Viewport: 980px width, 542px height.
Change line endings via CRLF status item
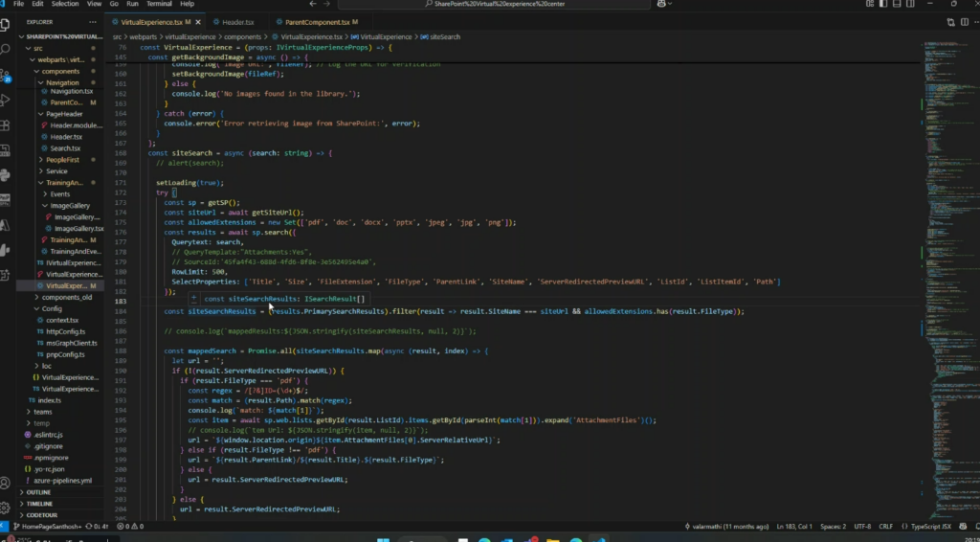[x=885, y=527]
